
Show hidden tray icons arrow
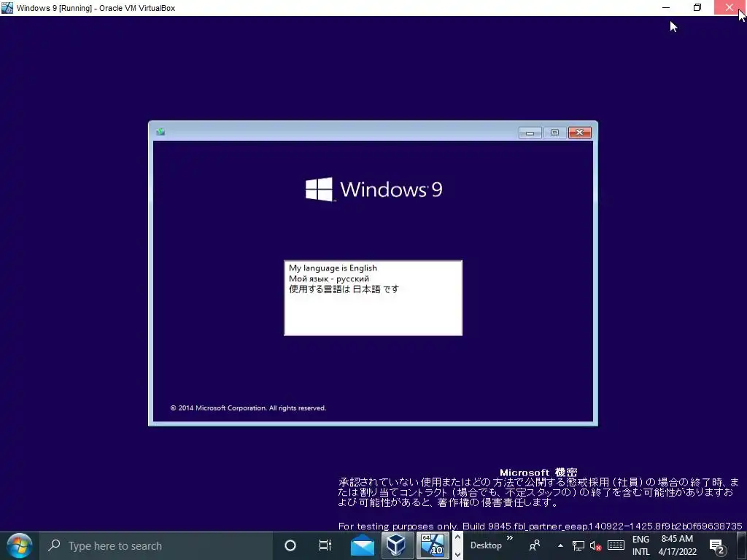coord(560,545)
